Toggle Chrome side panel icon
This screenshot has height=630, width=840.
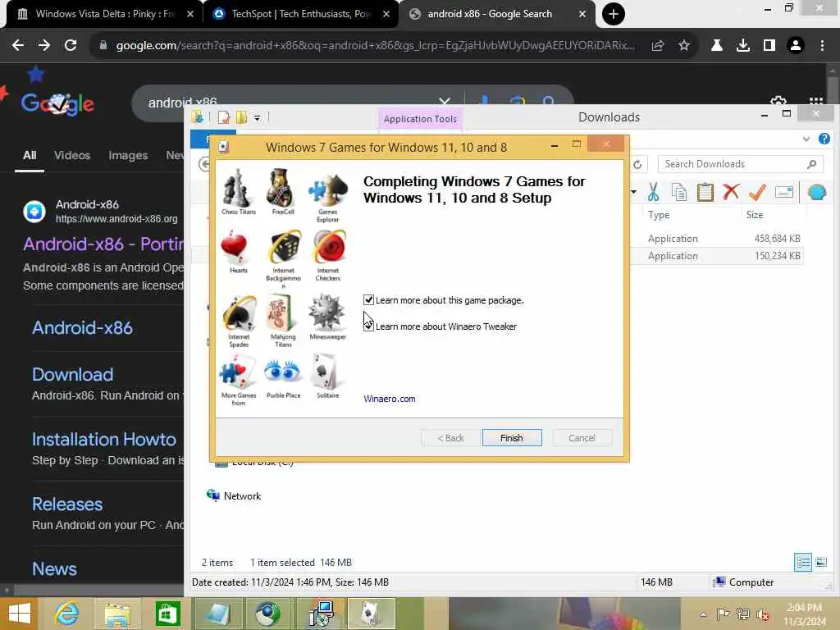coord(769,46)
